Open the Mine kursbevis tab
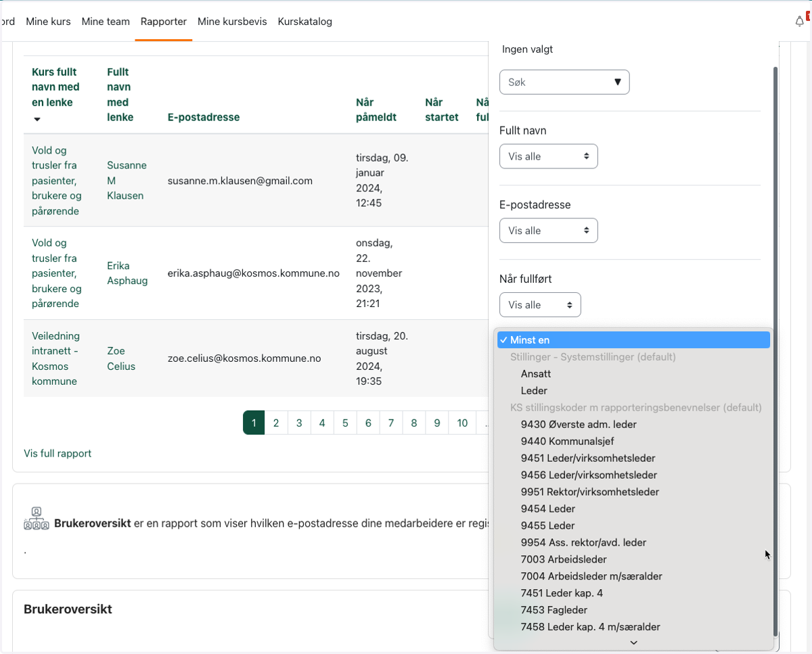The image size is (812, 654). [x=232, y=22]
